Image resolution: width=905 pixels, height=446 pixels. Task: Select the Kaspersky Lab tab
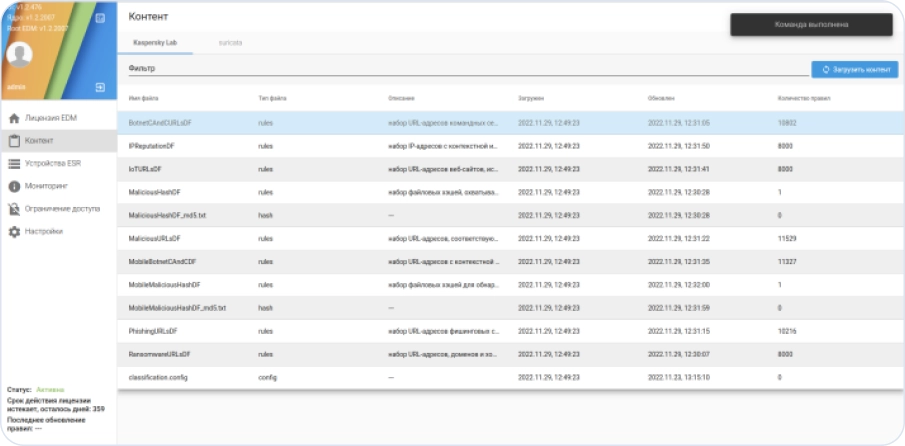coord(154,43)
